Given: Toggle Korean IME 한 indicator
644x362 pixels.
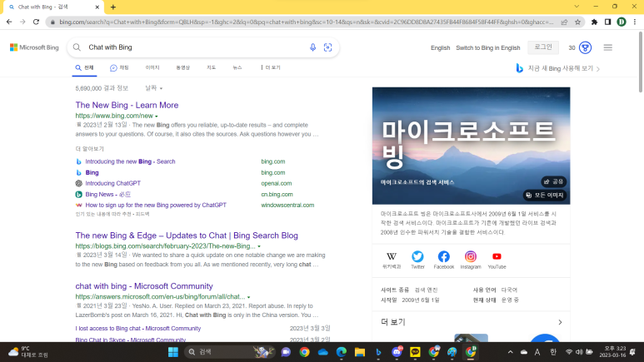Looking at the screenshot, I should [553, 352].
